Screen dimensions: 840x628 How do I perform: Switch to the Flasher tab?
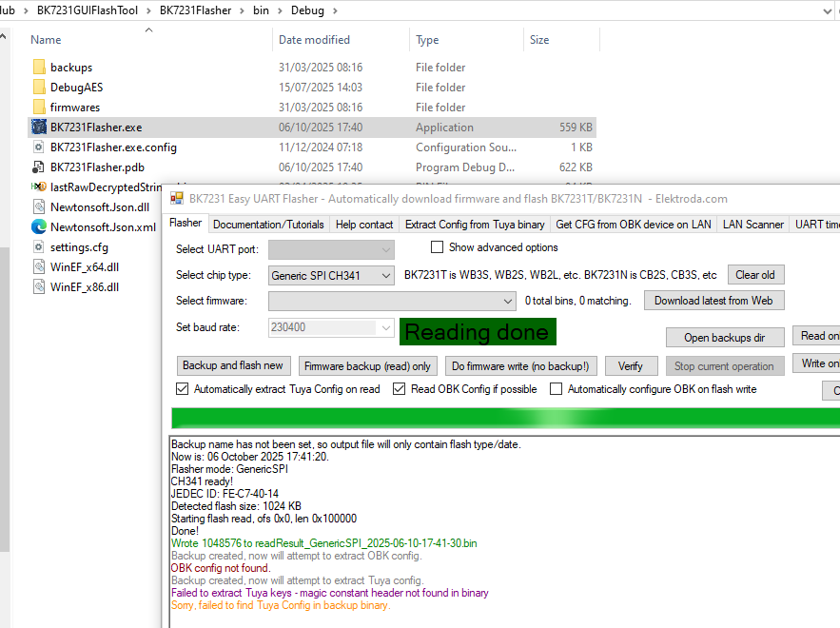(186, 223)
